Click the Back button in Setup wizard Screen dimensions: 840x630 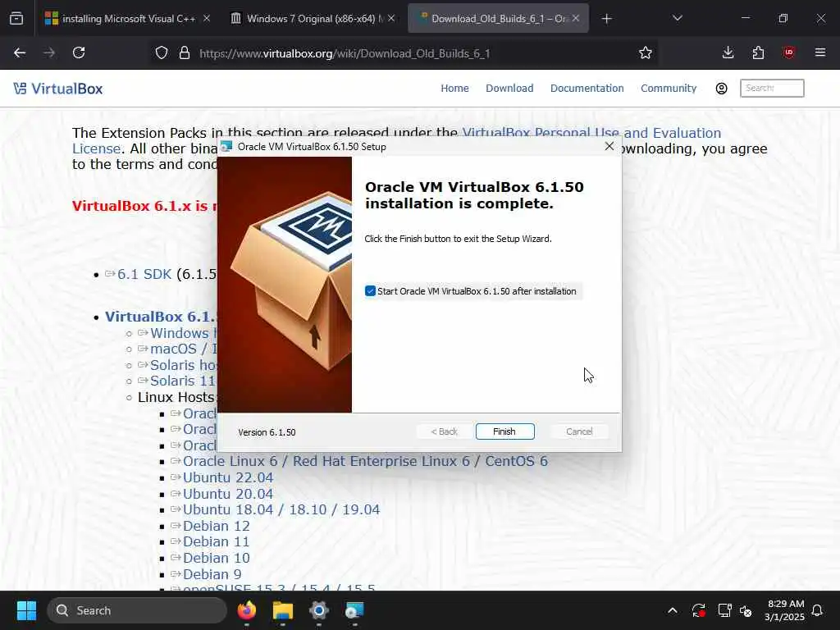[x=444, y=431]
